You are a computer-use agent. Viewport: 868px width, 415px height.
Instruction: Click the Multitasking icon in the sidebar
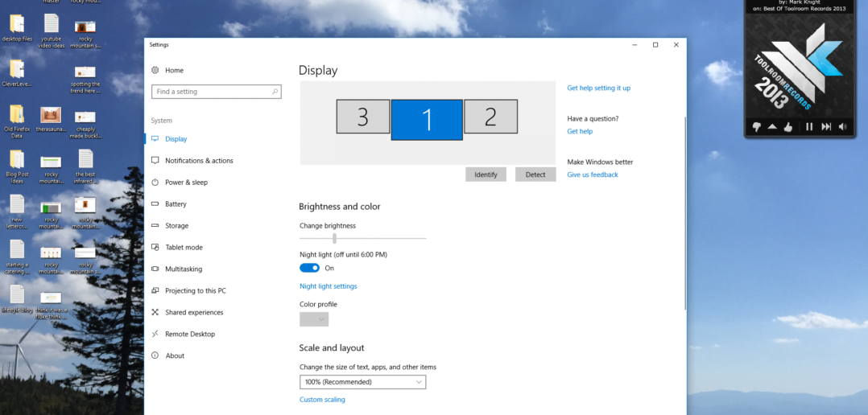coord(155,269)
